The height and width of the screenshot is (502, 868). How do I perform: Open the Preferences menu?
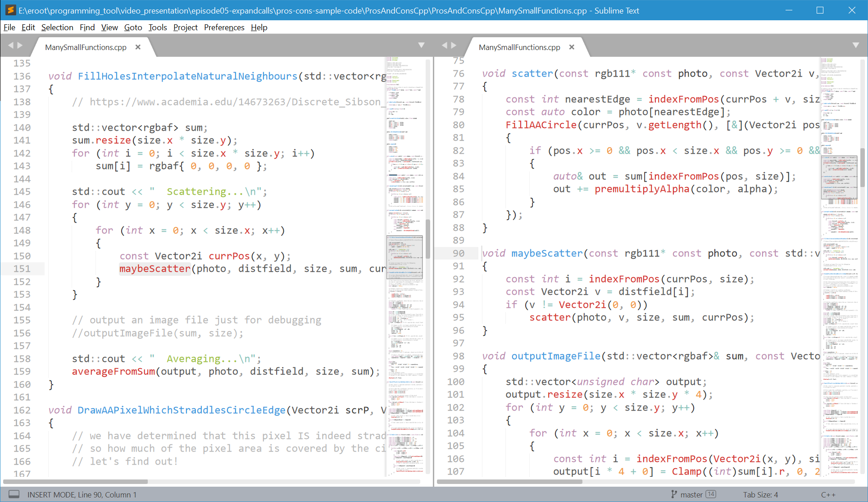[x=224, y=27]
